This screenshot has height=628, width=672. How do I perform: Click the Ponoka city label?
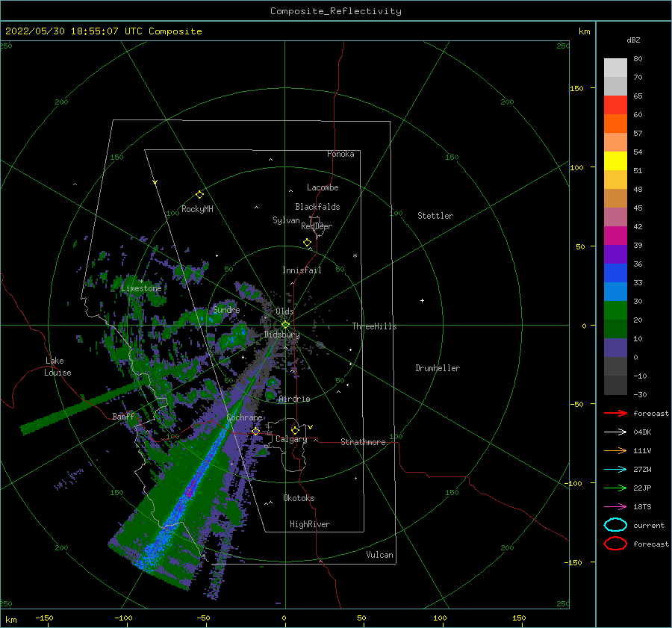pyautogui.click(x=340, y=154)
